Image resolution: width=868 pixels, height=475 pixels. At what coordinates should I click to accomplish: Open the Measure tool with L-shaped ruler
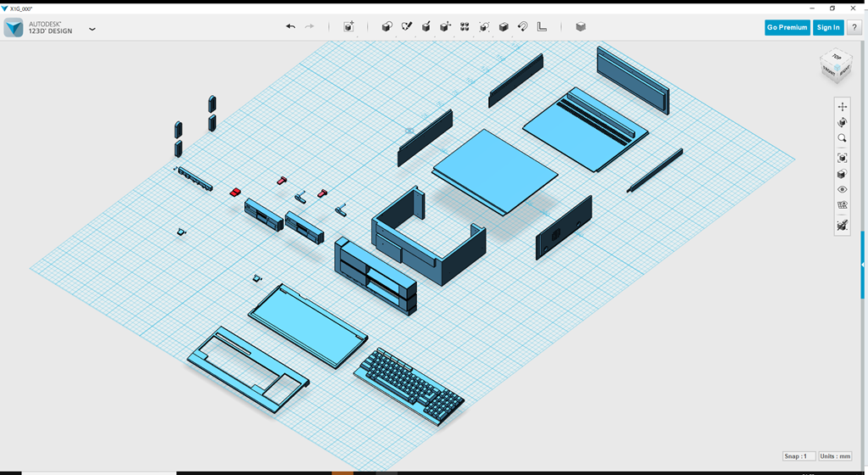(542, 27)
